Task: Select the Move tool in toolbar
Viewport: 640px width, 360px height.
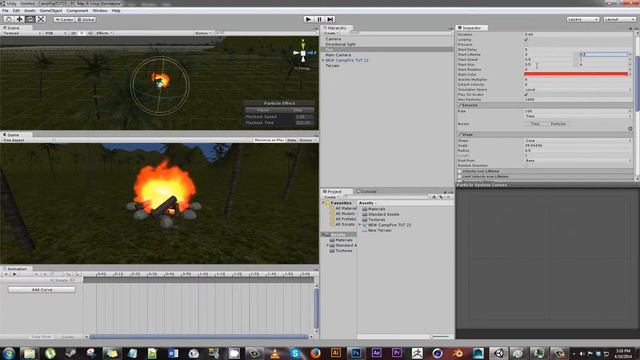Action: (19, 19)
